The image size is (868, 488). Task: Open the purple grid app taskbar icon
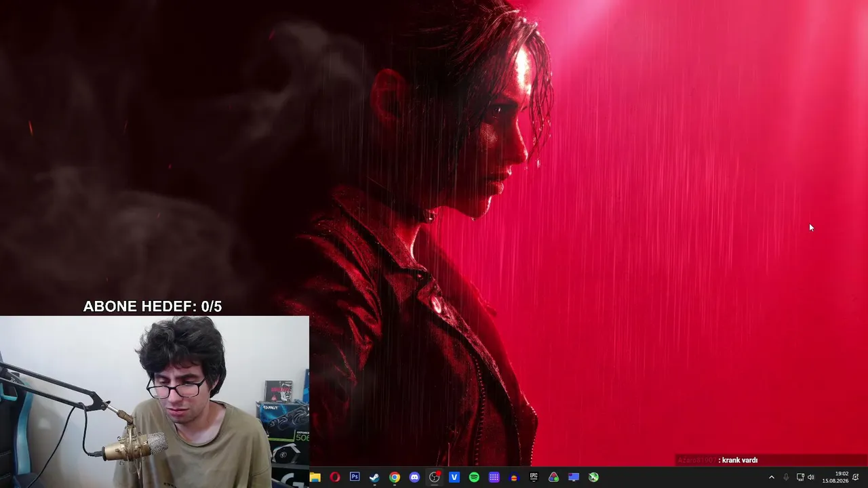point(494,477)
